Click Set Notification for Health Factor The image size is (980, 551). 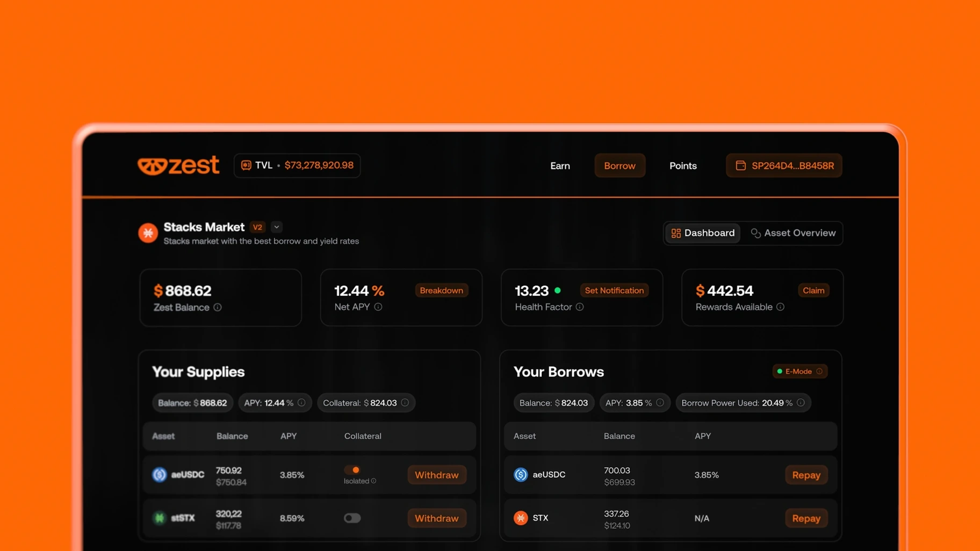[x=614, y=291]
